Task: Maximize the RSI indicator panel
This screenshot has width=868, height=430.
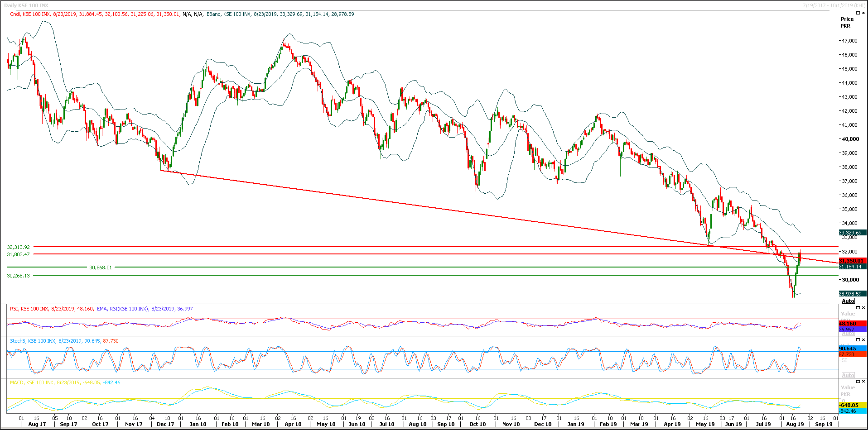Action: [x=858, y=307]
